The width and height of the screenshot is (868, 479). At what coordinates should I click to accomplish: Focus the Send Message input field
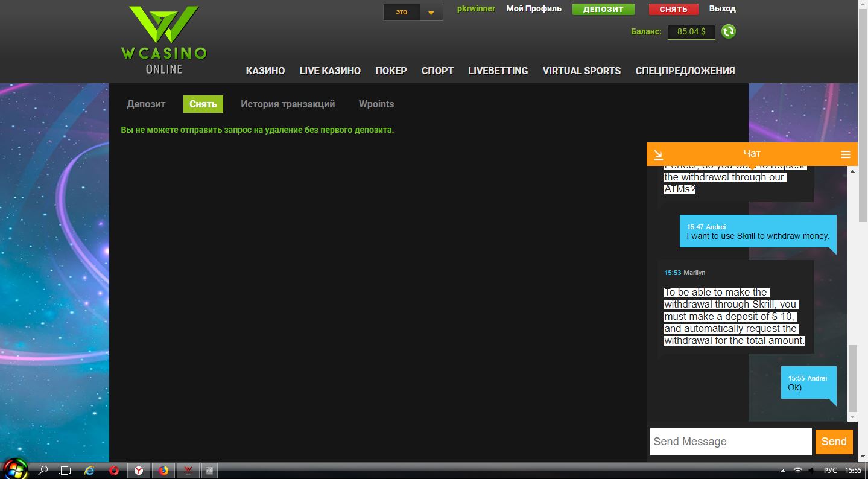coord(730,442)
